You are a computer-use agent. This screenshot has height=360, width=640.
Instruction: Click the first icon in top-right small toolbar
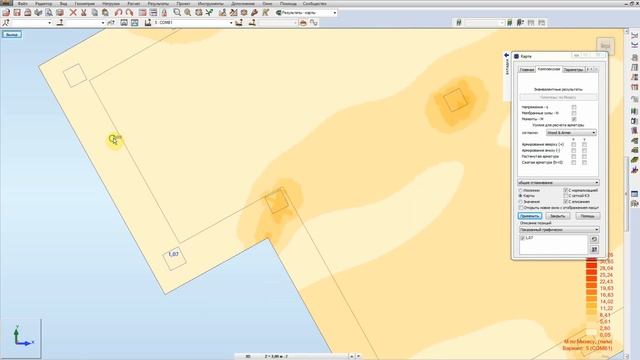[458, 23]
